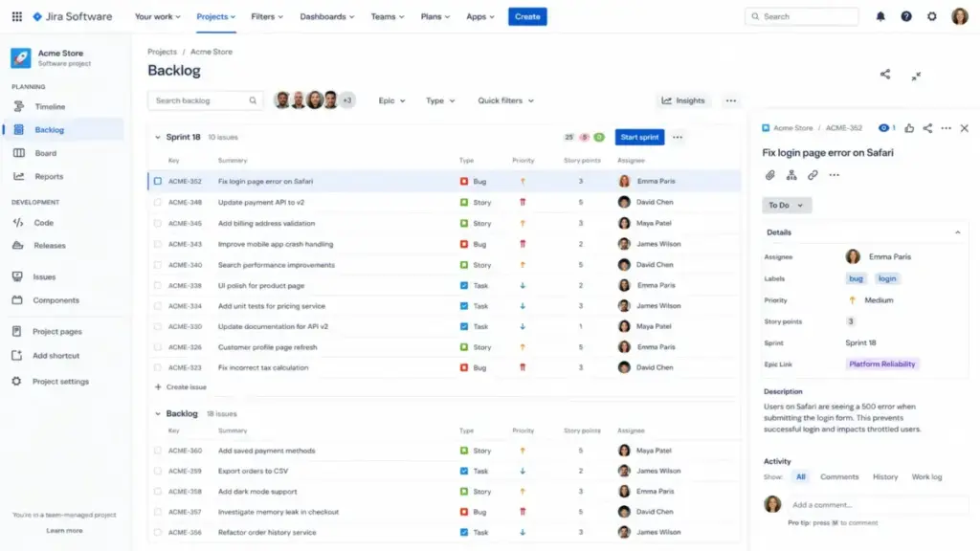
Task: Open the user profile avatar menu
Action: click(x=959, y=16)
